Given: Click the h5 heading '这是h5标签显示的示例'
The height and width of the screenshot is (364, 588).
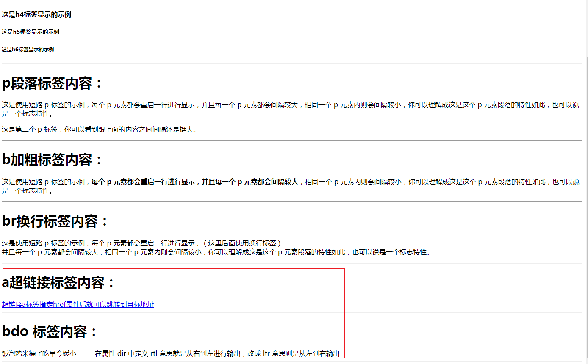Looking at the screenshot, I should point(31,32).
